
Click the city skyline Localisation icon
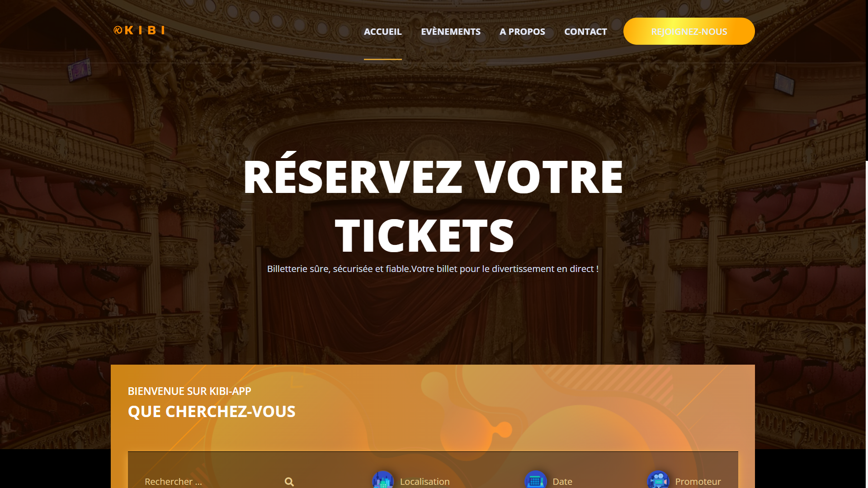[383, 480]
